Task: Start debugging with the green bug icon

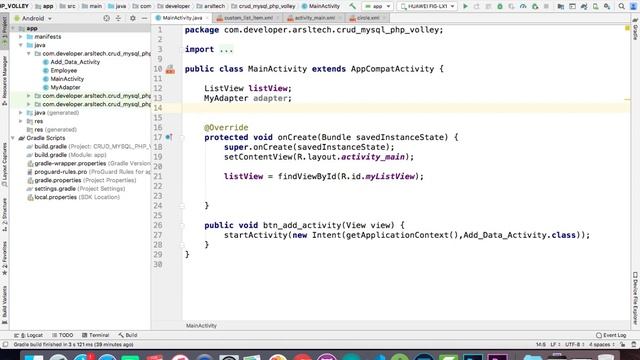Action: pyautogui.click(x=500, y=6)
